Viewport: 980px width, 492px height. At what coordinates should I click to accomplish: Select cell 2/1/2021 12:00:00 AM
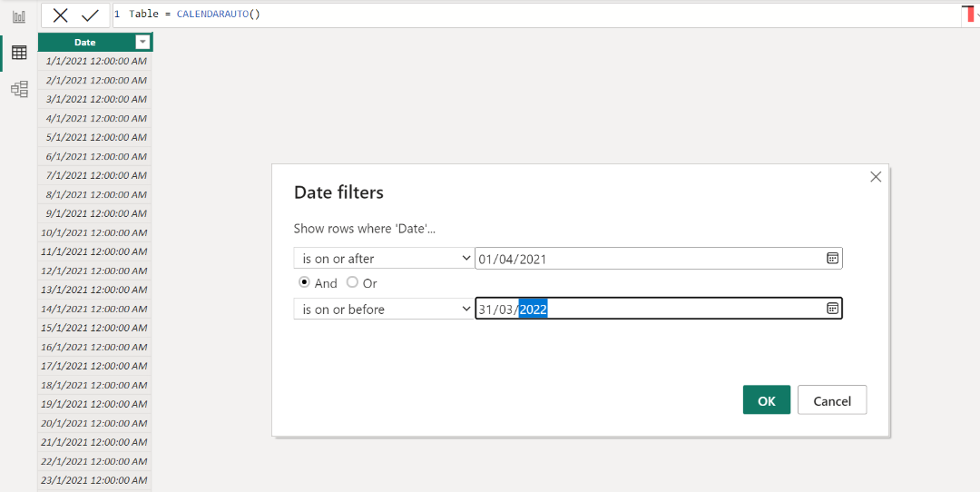point(95,80)
